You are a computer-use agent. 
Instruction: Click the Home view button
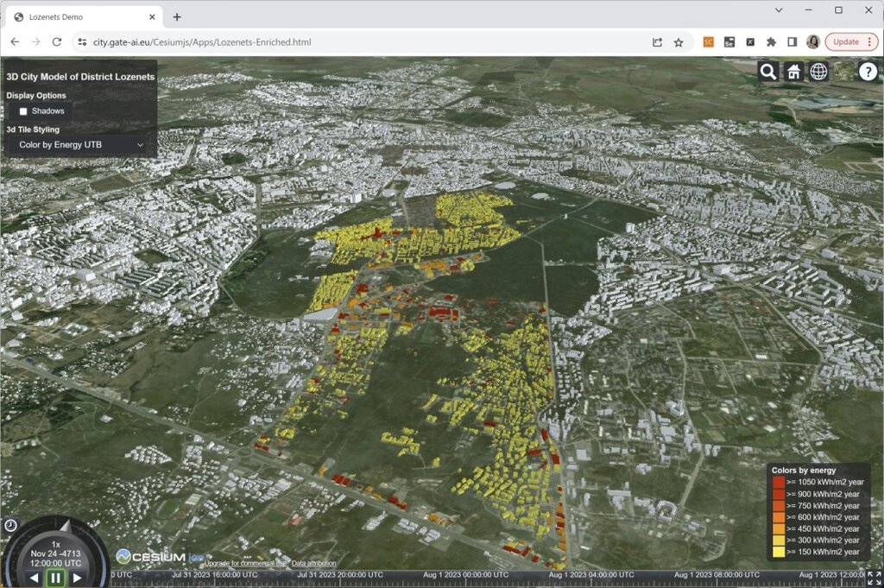click(793, 73)
